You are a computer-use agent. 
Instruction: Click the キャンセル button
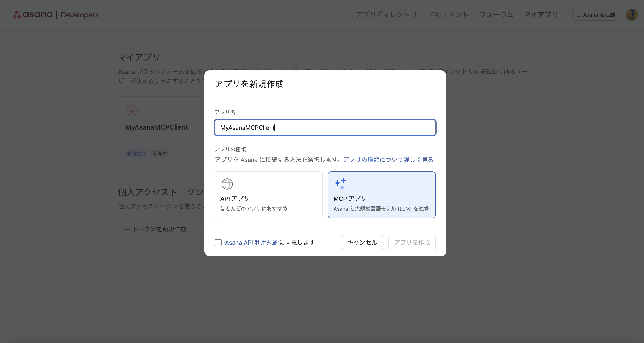point(362,243)
